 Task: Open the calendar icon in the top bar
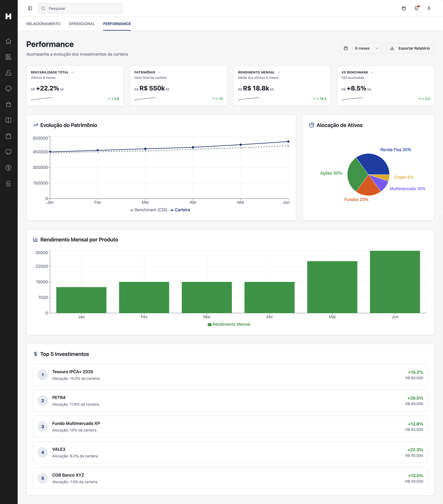[x=403, y=8]
